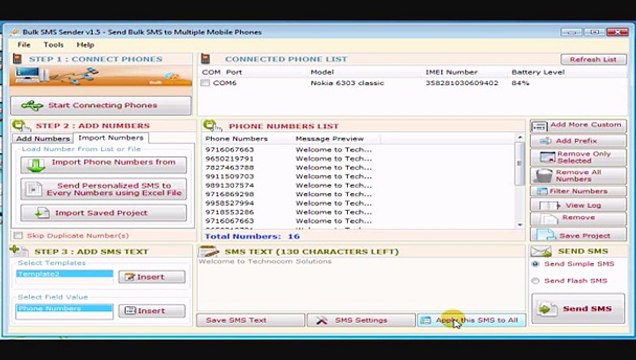The height and width of the screenshot is (360, 636).
Task: Click the Bulk SMS Sender title bar icon
Action: (x=15, y=32)
